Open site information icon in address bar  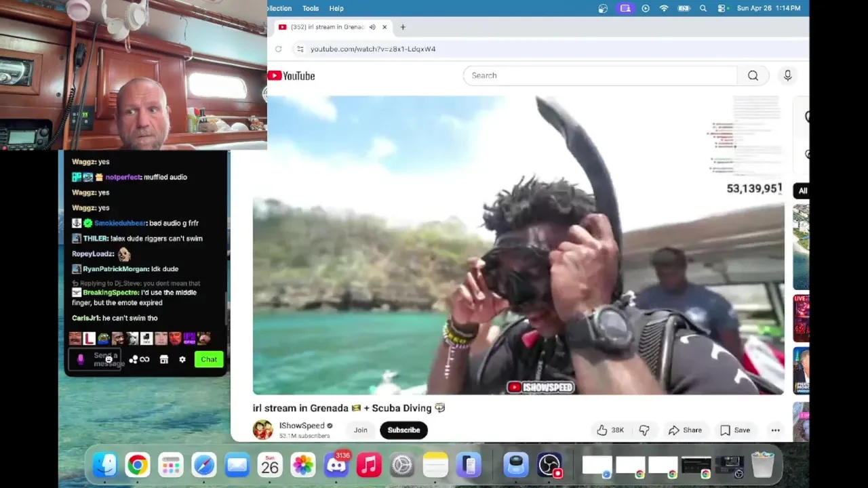click(300, 49)
